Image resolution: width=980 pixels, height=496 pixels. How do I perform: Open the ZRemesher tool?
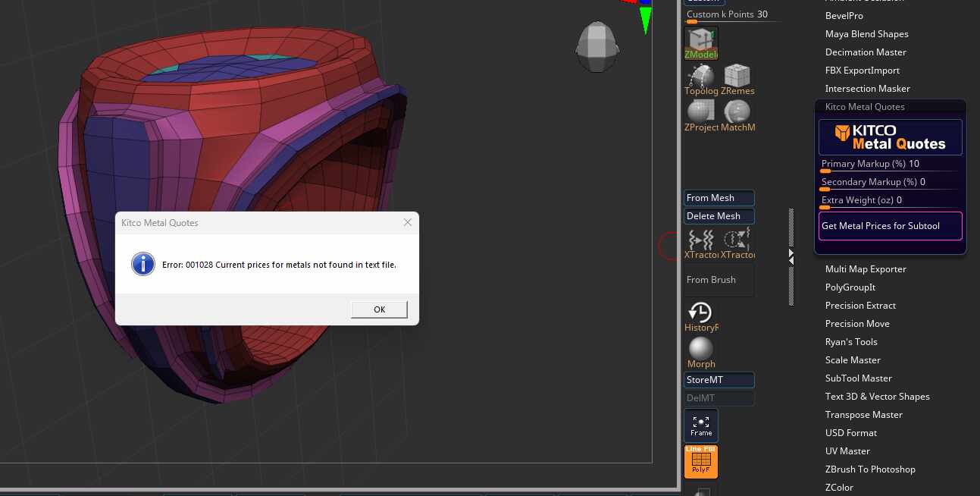(x=737, y=76)
